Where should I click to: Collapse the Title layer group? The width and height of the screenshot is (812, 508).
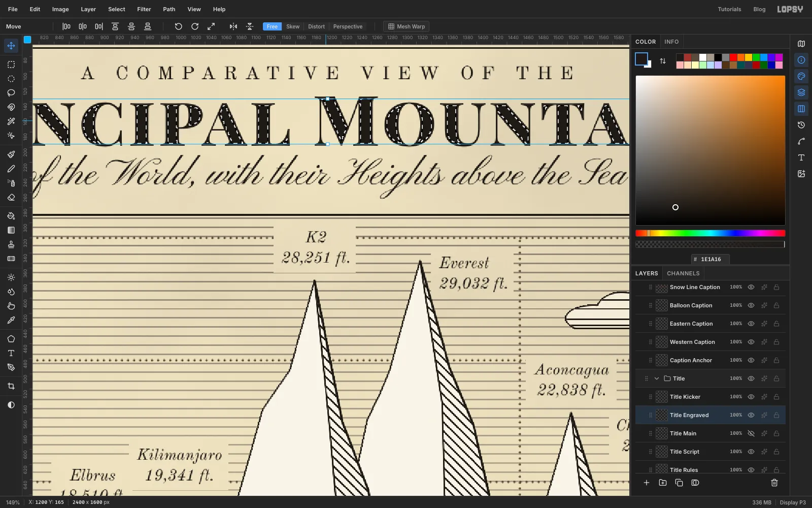point(657,378)
